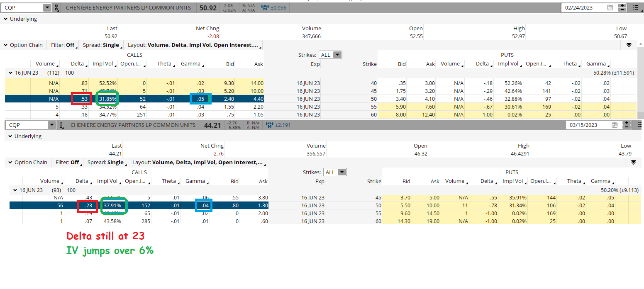Open Layout menu in 03/15/2023 panel
This screenshot has width=644, height=289.
tap(199, 163)
